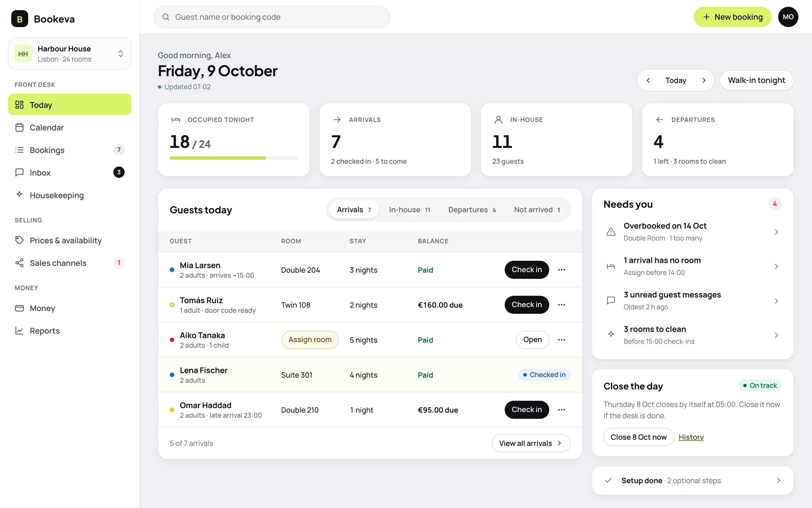This screenshot has height=508, width=812.
Task: Check in Mia Larsen
Action: tap(526, 270)
